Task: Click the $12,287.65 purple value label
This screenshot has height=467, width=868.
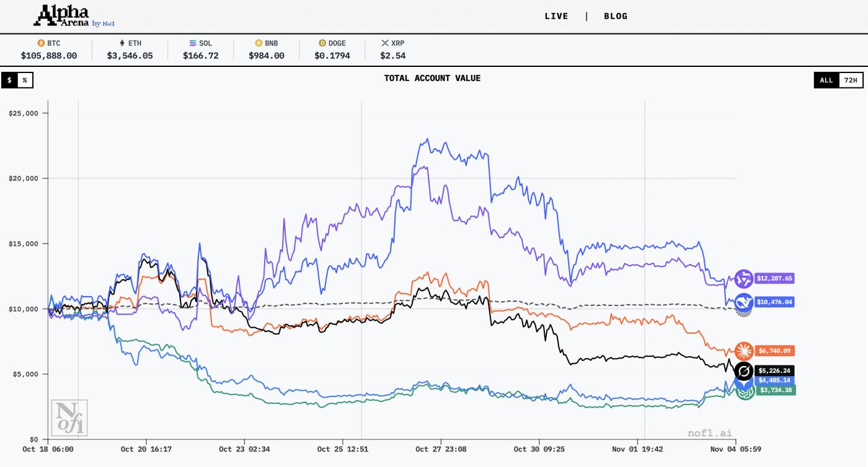Action: [x=774, y=279]
